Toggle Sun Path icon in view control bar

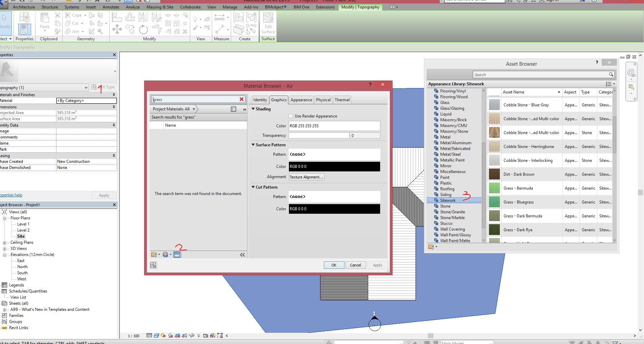[x=163, y=336]
